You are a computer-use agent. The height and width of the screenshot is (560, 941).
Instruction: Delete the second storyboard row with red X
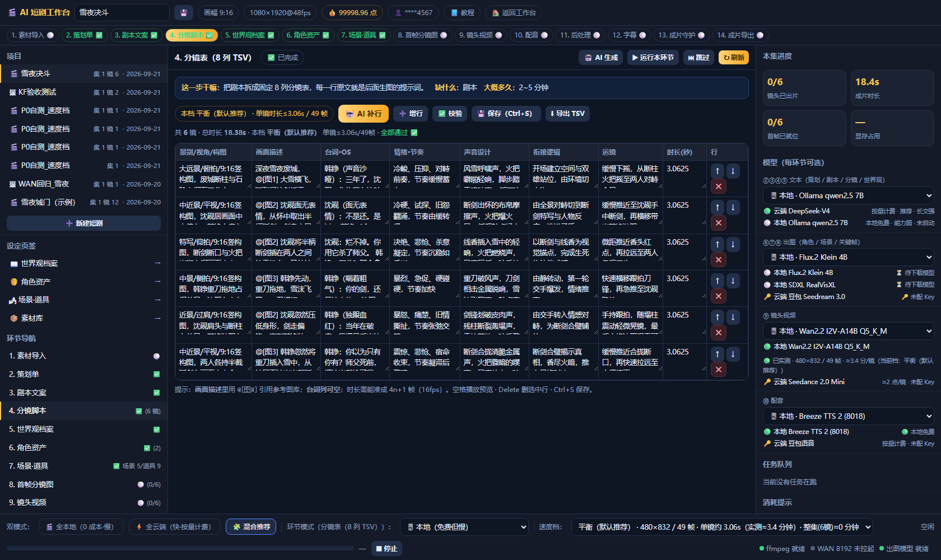(718, 223)
